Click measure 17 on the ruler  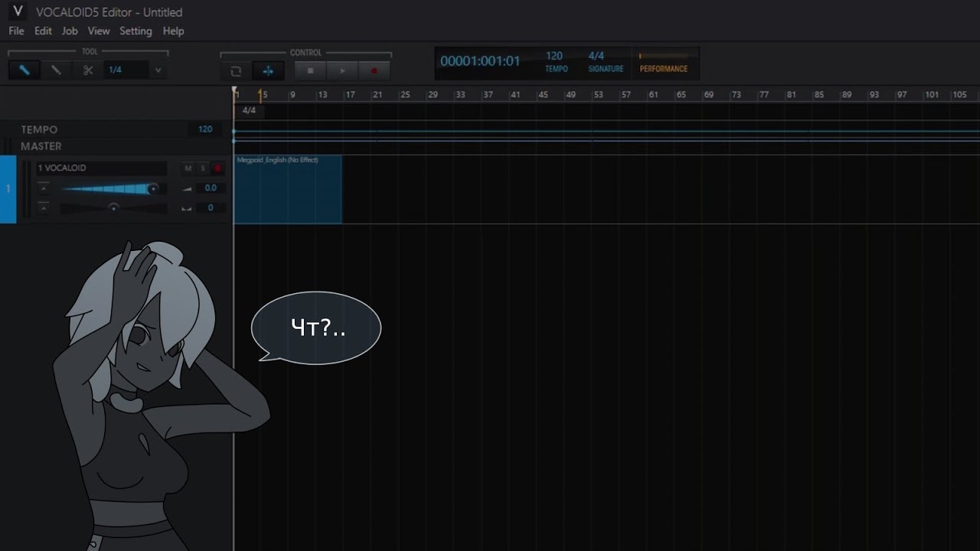point(350,95)
